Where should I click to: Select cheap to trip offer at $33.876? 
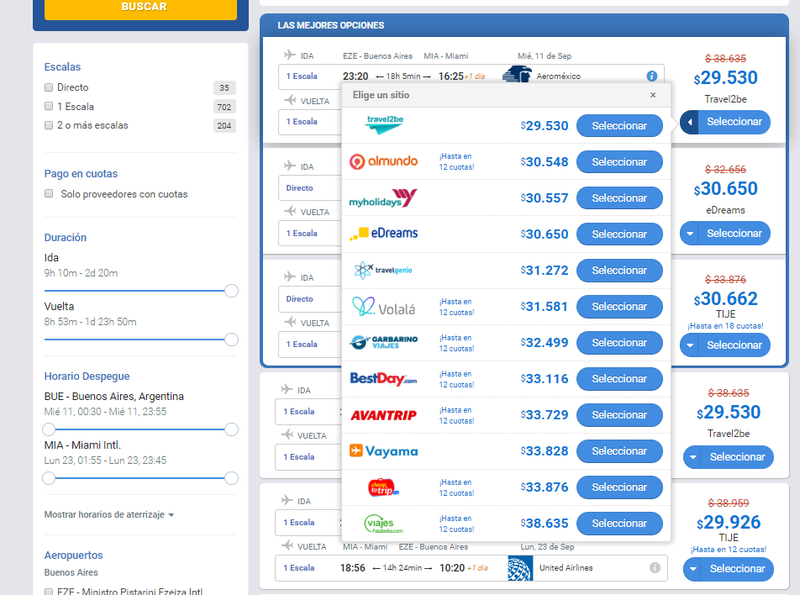(619, 488)
